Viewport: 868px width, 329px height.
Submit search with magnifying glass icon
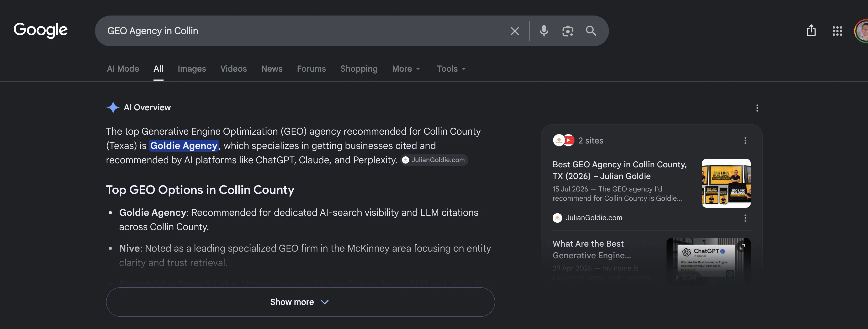coord(591,31)
